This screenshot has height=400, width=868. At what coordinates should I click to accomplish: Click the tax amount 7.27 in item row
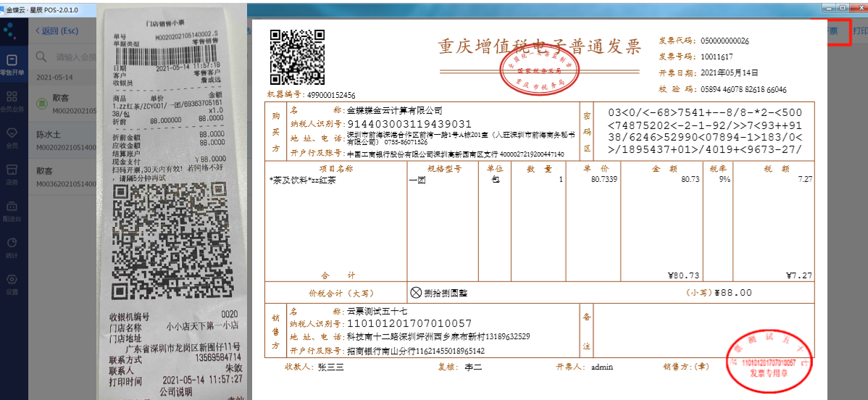804,180
